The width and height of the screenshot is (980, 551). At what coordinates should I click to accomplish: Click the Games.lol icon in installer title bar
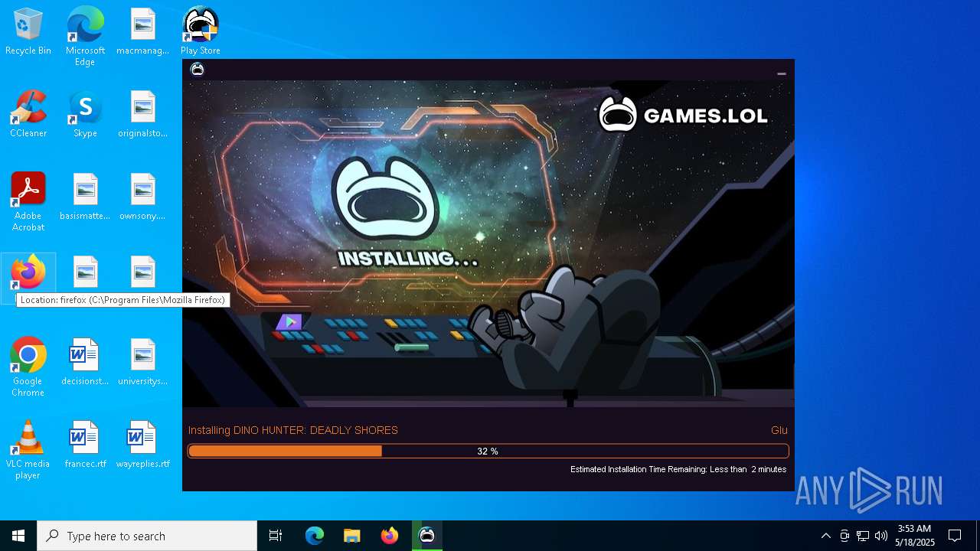coord(198,70)
